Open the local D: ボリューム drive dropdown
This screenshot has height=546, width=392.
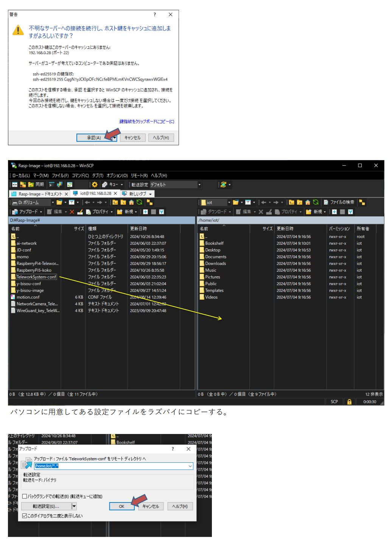tap(53, 202)
